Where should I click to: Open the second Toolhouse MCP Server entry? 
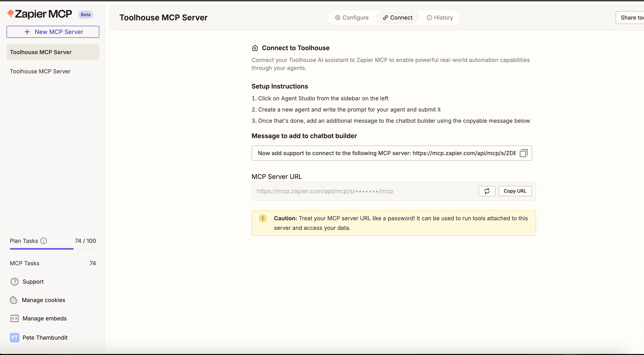40,71
